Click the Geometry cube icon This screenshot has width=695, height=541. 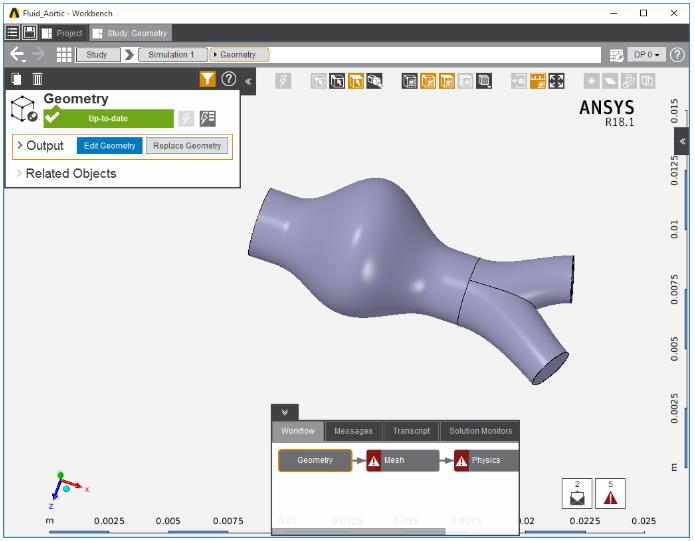[x=23, y=109]
